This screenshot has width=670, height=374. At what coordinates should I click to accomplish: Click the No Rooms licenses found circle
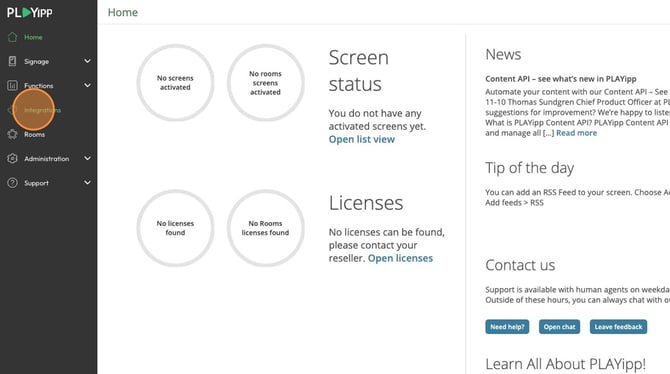pyautogui.click(x=265, y=228)
